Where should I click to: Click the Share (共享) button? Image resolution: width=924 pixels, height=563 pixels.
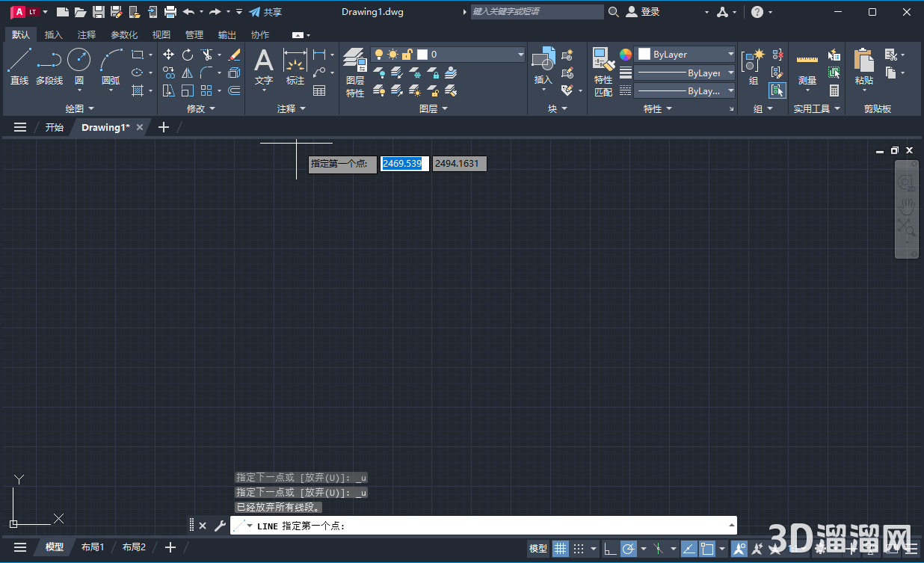point(265,11)
